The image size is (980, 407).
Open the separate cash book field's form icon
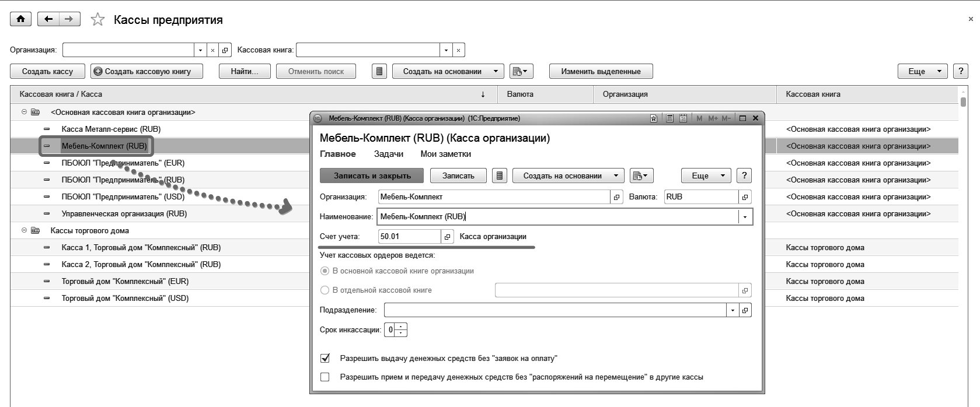[745, 290]
